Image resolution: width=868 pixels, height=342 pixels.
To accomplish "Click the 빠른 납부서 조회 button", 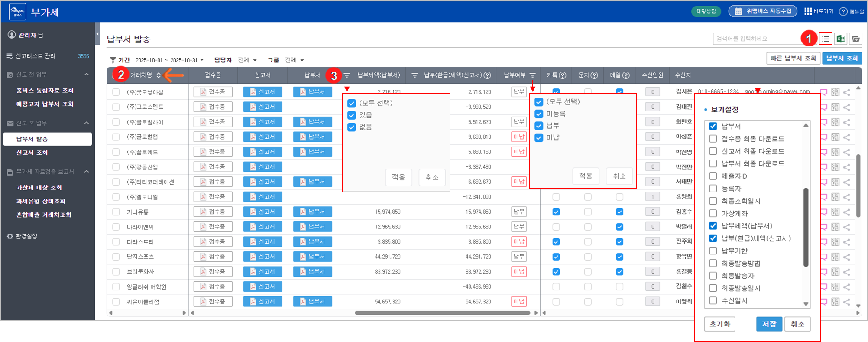I will pos(794,59).
